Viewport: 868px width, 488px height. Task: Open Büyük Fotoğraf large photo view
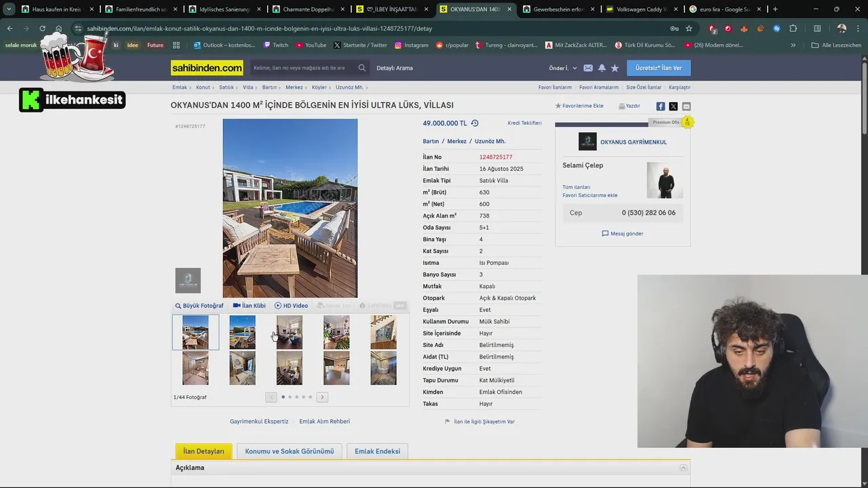coord(199,306)
